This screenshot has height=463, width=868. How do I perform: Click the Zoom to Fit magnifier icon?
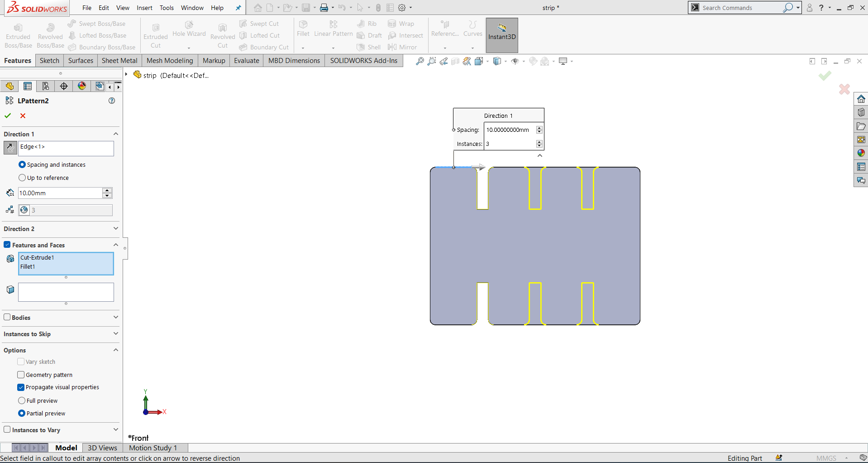(x=420, y=61)
